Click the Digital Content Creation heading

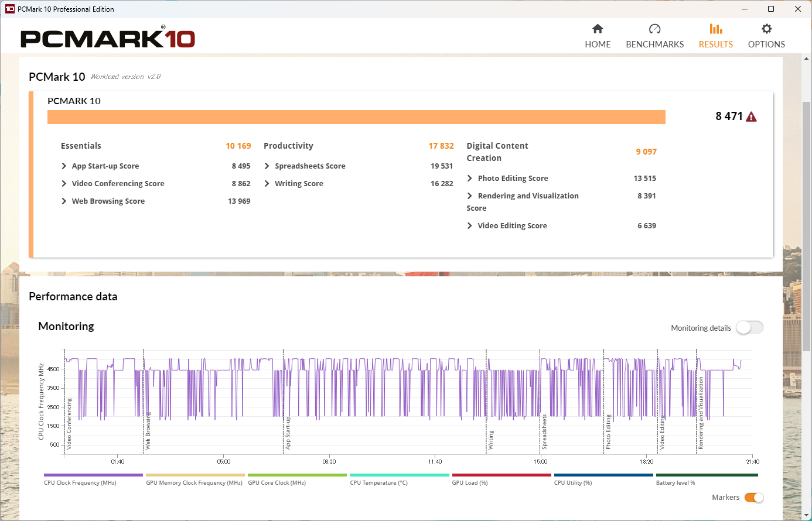click(497, 152)
